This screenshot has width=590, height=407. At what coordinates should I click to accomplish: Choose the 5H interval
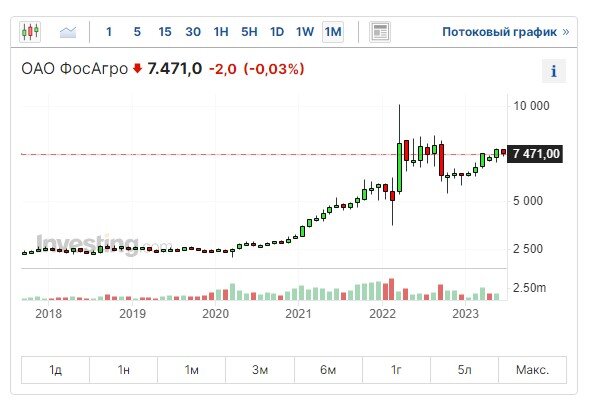[x=249, y=32]
